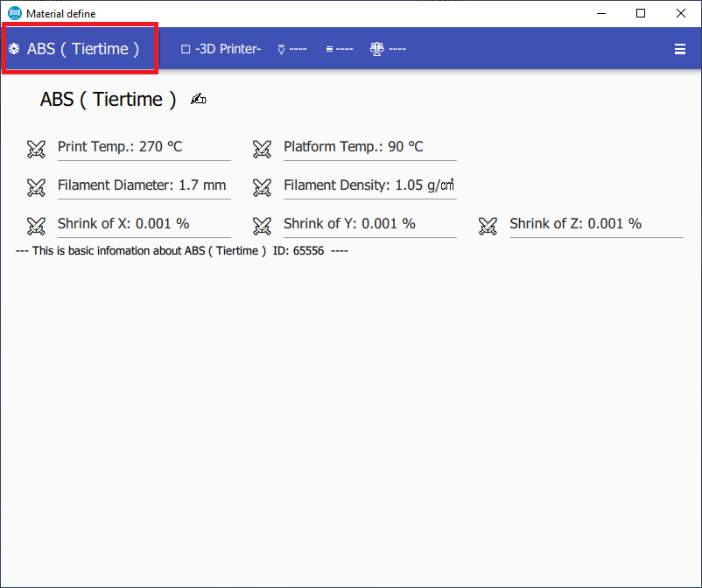Viewport: 702px width, 588px height.
Task: Click the crossed-swords icon next to Shrink of Z
Action: [x=488, y=226]
